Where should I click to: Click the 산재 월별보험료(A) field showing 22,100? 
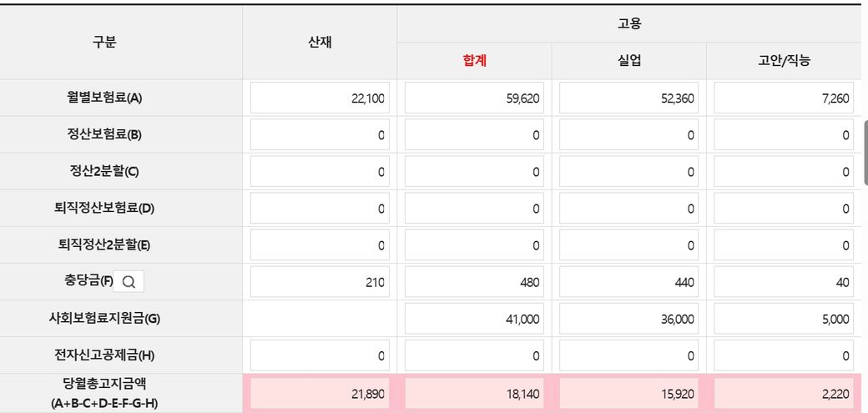click(320, 98)
